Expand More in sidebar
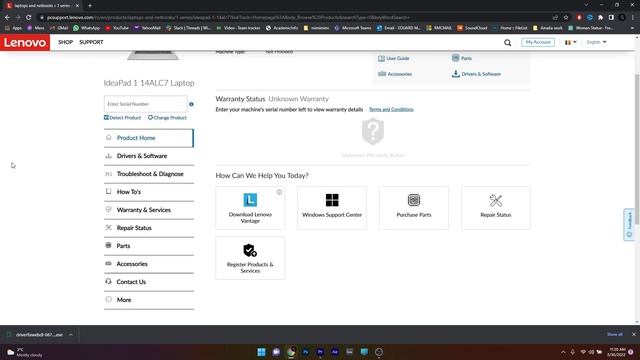This screenshot has height=360, width=640. point(149,300)
